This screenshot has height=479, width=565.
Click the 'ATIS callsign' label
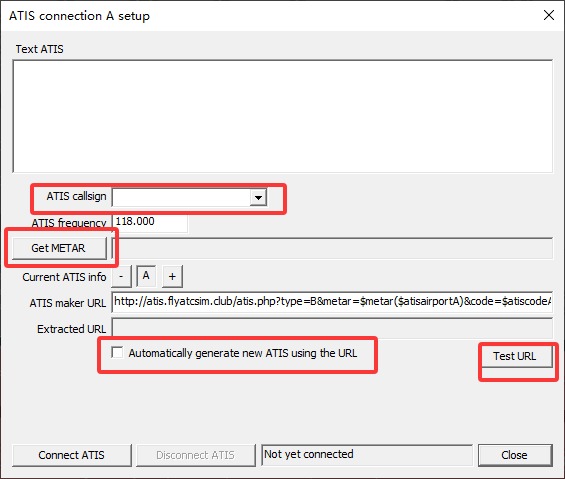click(76, 196)
